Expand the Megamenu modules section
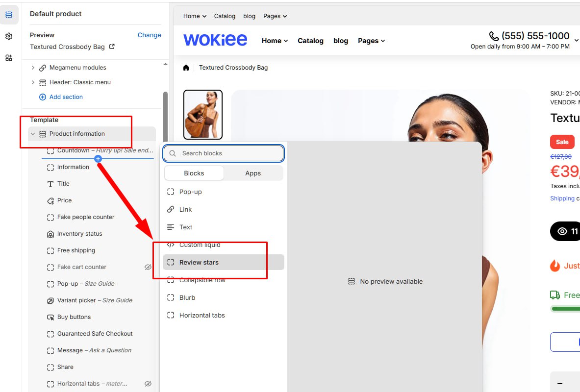The height and width of the screenshot is (392, 580). coord(33,68)
